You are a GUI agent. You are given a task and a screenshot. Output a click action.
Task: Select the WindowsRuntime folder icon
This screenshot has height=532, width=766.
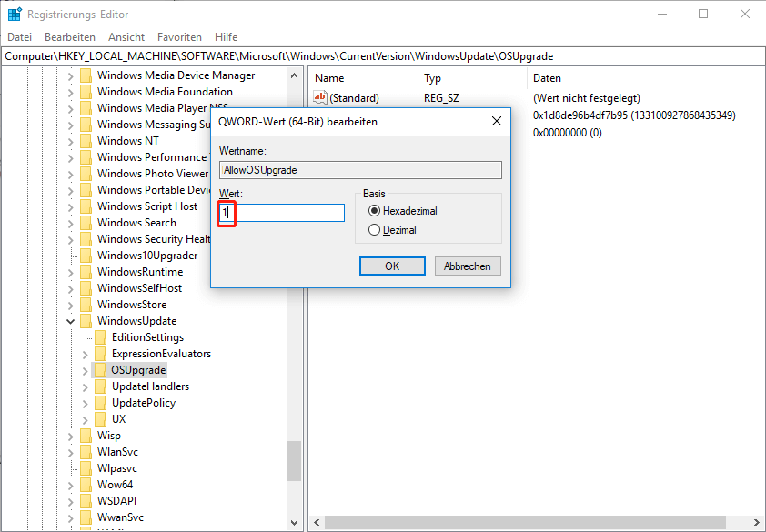click(x=86, y=272)
